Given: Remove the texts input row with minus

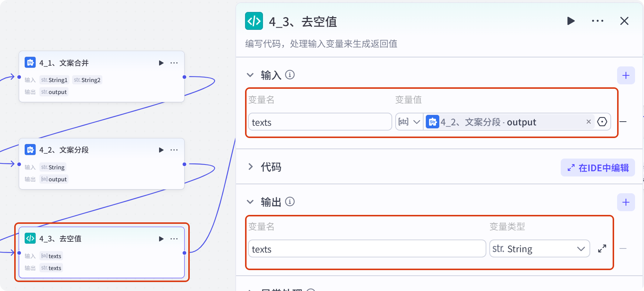Looking at the screenshot, I should point(623,122).
